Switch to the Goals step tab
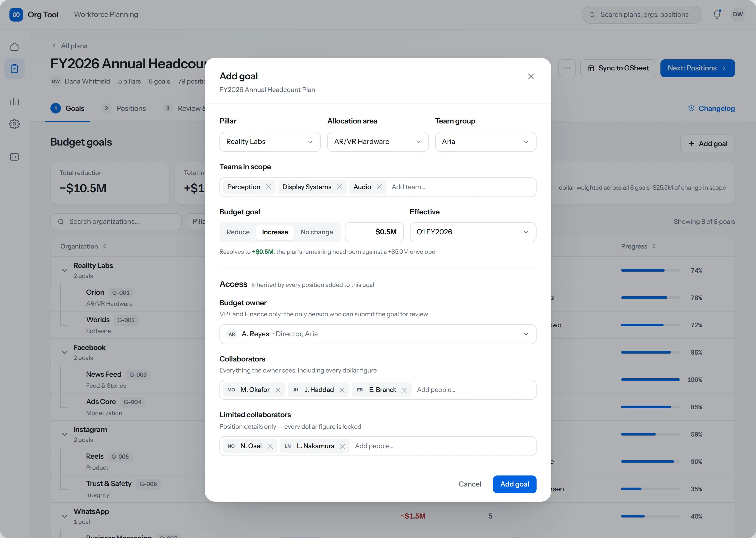This screenshot has height=538, width=756. point(67,109)
